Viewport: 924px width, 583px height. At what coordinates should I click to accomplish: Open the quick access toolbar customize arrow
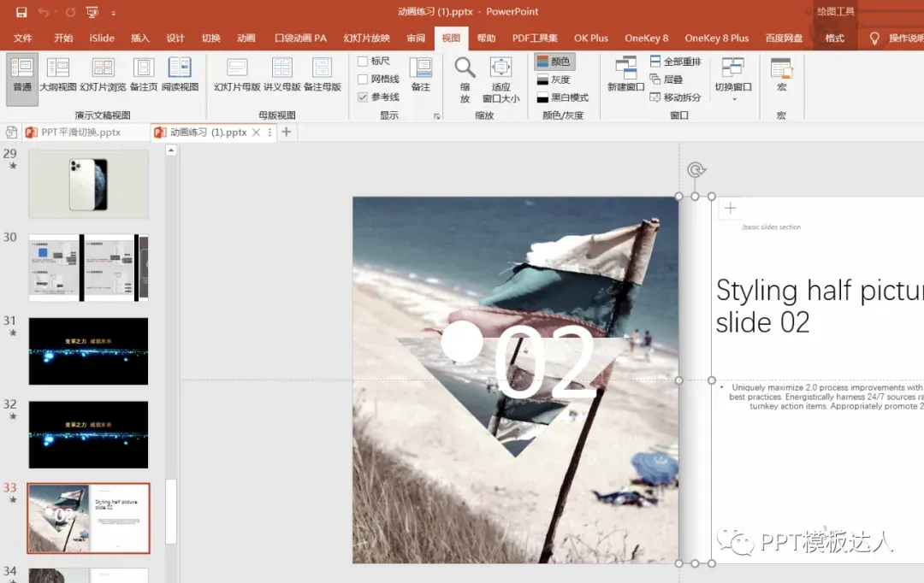click(113, 12)
